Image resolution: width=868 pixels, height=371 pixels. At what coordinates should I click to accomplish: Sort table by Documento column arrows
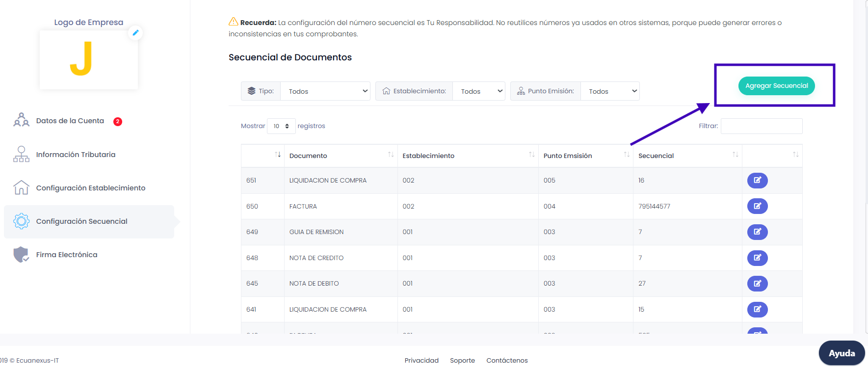coord(391,155)
